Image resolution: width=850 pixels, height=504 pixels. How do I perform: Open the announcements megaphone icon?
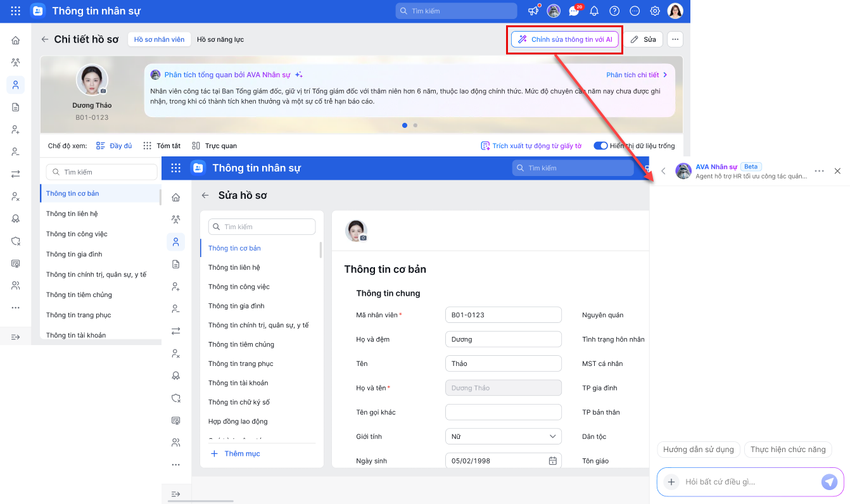click(x=533, y=11)
